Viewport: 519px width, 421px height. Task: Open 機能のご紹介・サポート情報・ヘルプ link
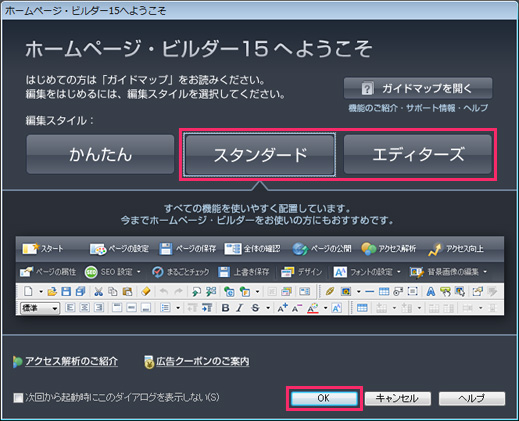coord(418,108)
